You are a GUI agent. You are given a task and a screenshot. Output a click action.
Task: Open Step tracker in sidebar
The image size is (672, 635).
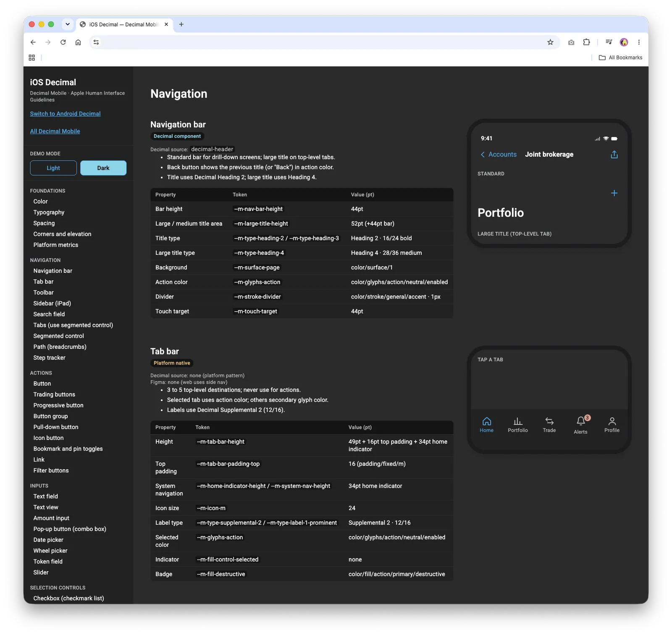(49, 358)
